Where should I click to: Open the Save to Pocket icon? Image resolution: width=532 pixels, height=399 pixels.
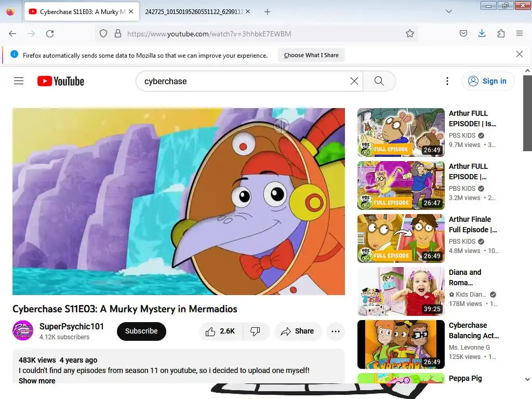pyautogui.click(x=463, y=34)
